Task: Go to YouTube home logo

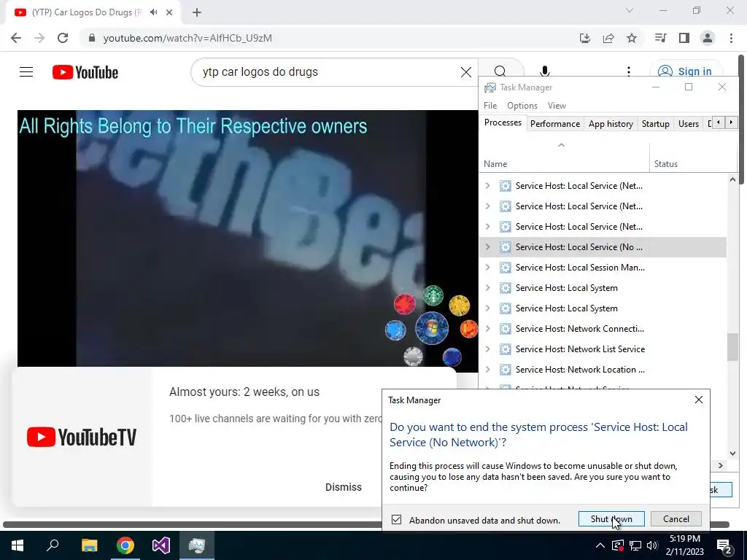Action: point(85,72)
